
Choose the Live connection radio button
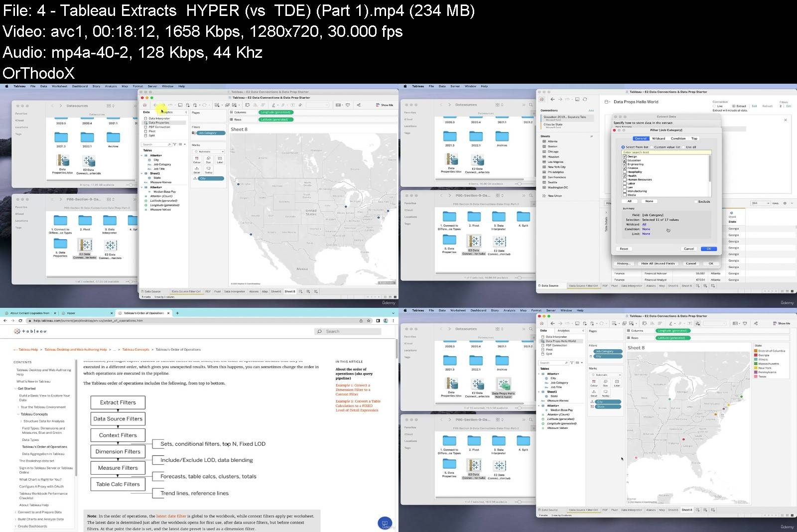[714, 106]
